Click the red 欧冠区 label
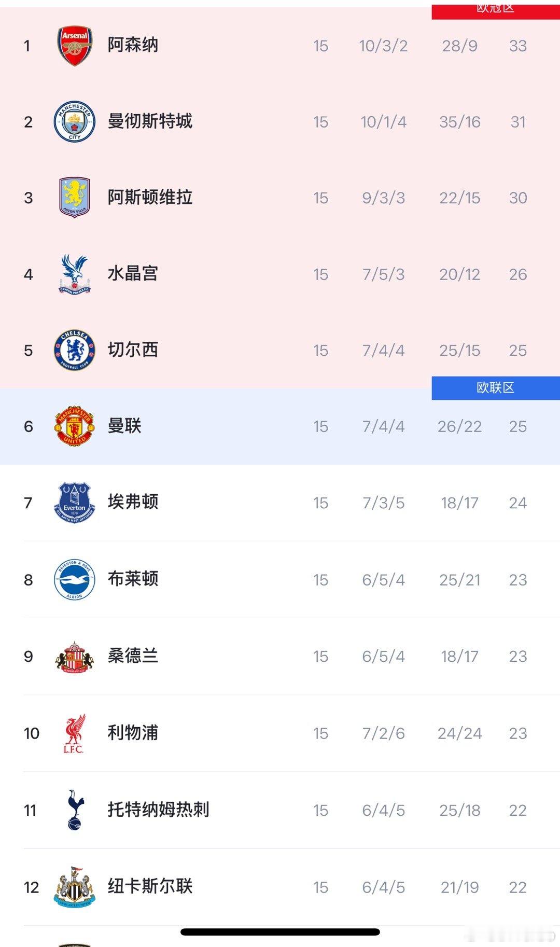The width and height of the screenshot is (560, 947). (x=496, y=10)
